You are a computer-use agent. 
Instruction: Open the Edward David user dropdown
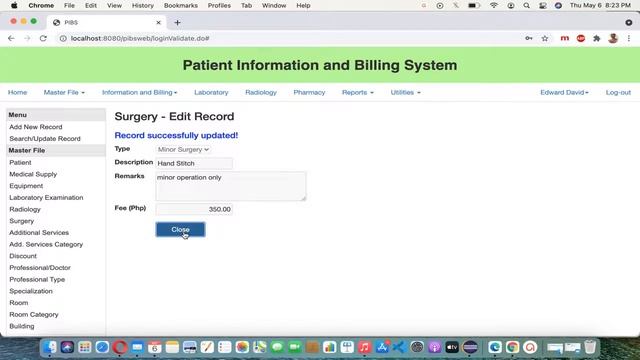[564, 92]
